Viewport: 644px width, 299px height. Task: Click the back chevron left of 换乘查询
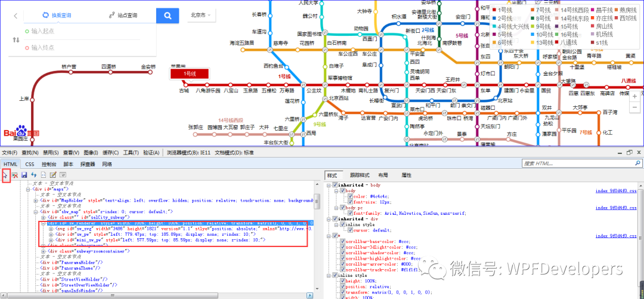(15, 16)
